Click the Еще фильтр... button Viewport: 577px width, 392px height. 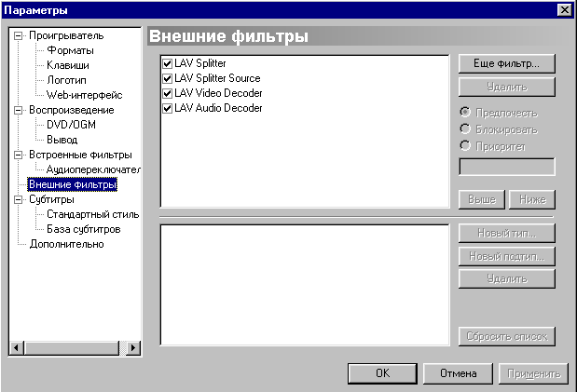click(507, 63)
